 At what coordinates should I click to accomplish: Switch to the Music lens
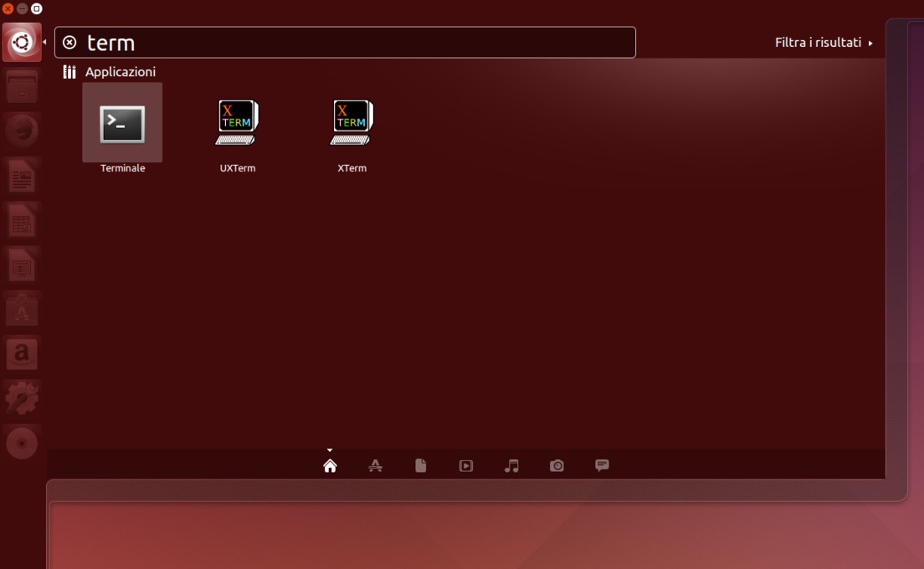click(x=511, y=466)
